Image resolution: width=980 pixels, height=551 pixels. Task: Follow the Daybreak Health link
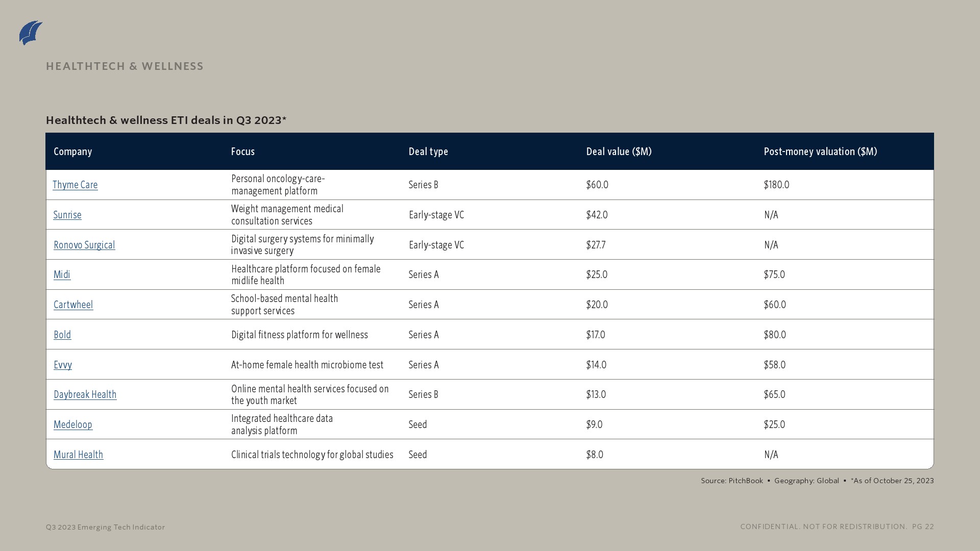tap(85, 394)
